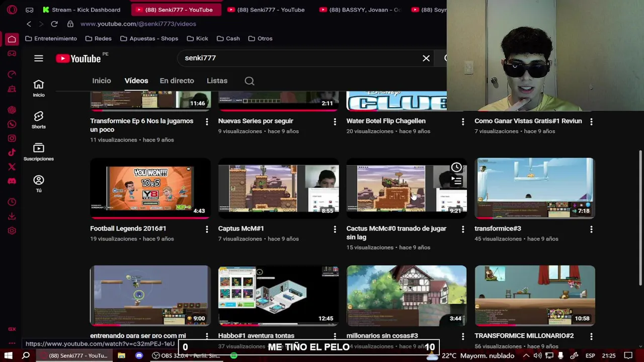The height and width of the screenshot is (362, 644).
Task: Open Opera settings gear icon
Action: [12, 231]
